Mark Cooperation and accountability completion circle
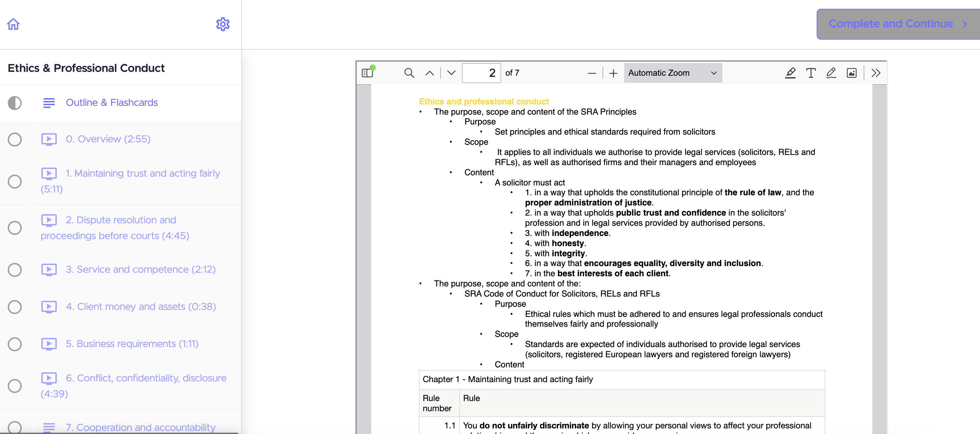This screenshot has width=980, height=434. pos(15,428)
